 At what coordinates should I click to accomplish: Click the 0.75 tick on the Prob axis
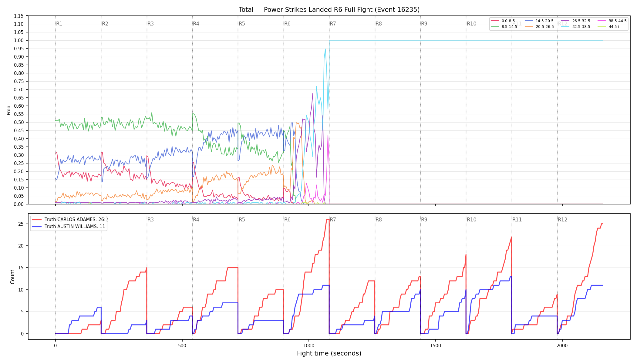click(19, 81)
